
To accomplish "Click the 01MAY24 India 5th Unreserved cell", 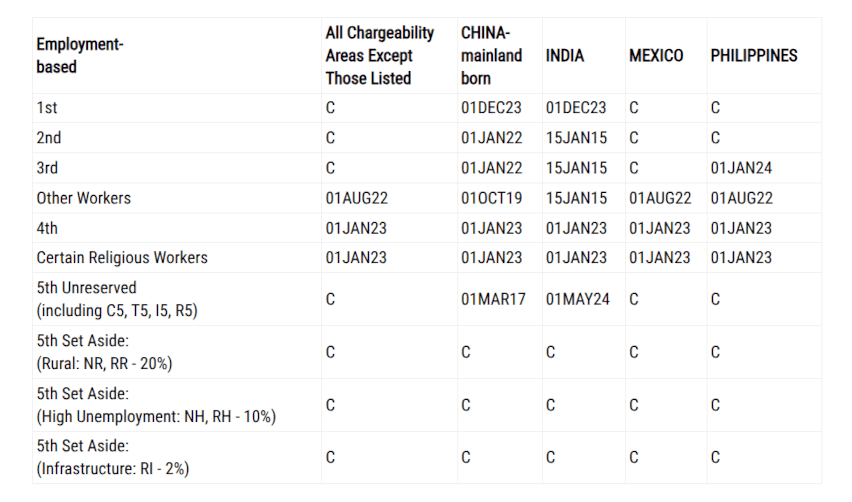I will pyautogui.click(x=578, y=299).
